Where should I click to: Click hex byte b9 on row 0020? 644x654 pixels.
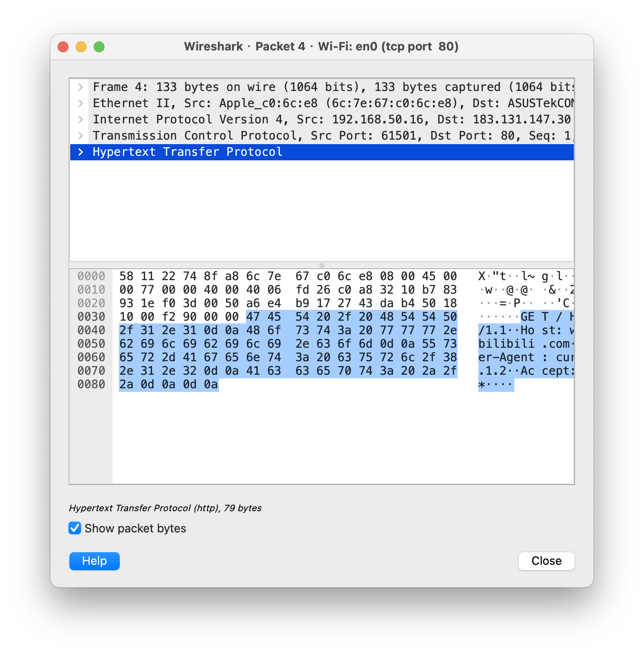[x=302, y=303]
